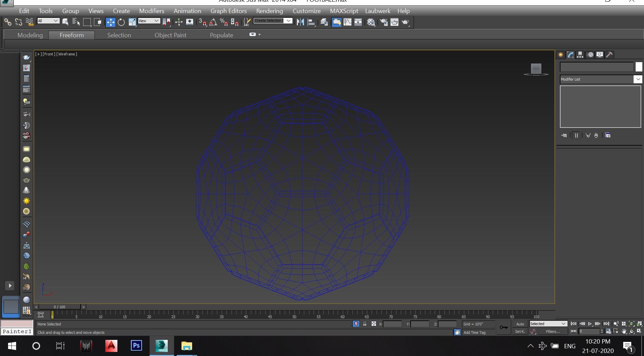Click next frame arrow on time slider

(x=84, y=307)
